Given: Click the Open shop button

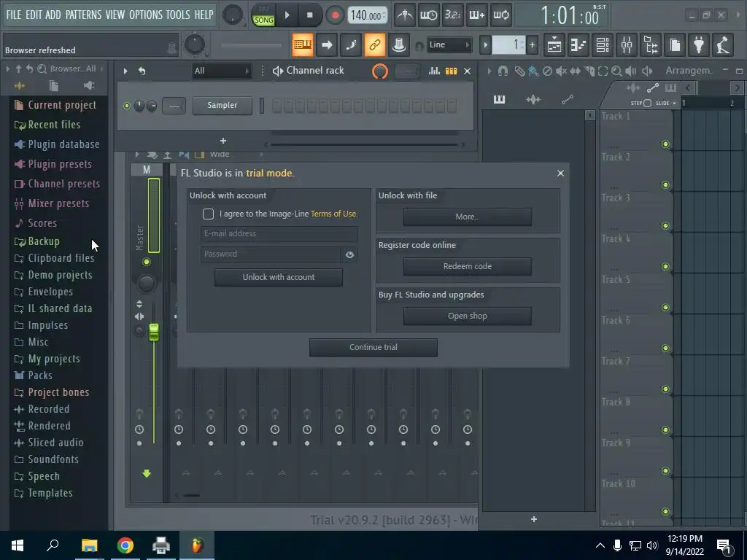Looking at the screenshot, I should click(x=468, y=316).
